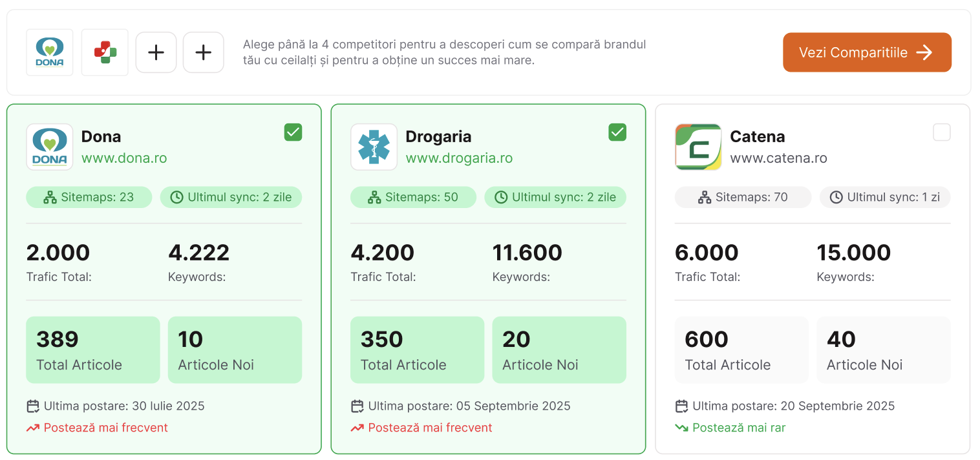Click Dona's Sitemaps: 23 badge
This screenshot has width=980, height=460.
89,198
